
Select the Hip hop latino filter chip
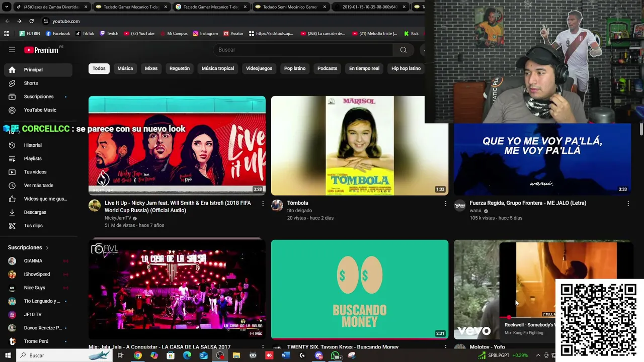406,68
